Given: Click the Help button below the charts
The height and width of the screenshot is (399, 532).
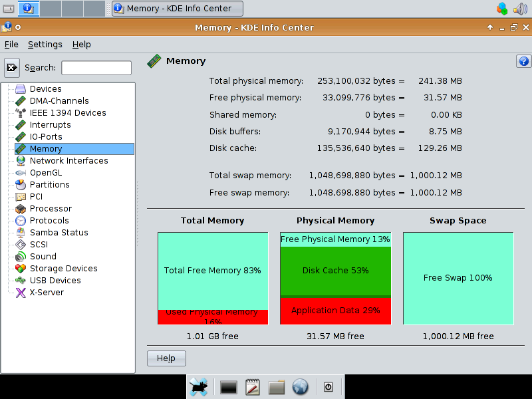Looking at the screenshot, I should click(x=166, y=358).
